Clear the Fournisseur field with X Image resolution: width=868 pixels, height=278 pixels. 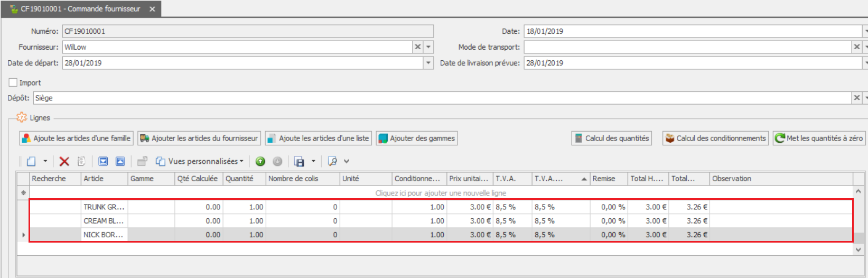[418, 47]
